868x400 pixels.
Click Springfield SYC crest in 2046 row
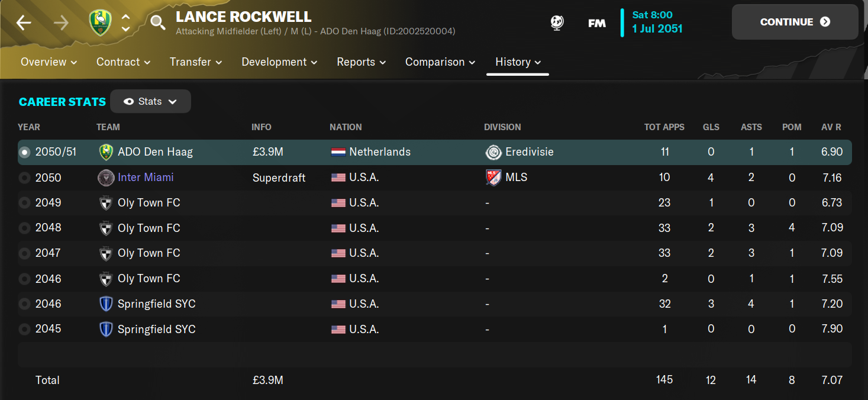[x=106, y=304]
